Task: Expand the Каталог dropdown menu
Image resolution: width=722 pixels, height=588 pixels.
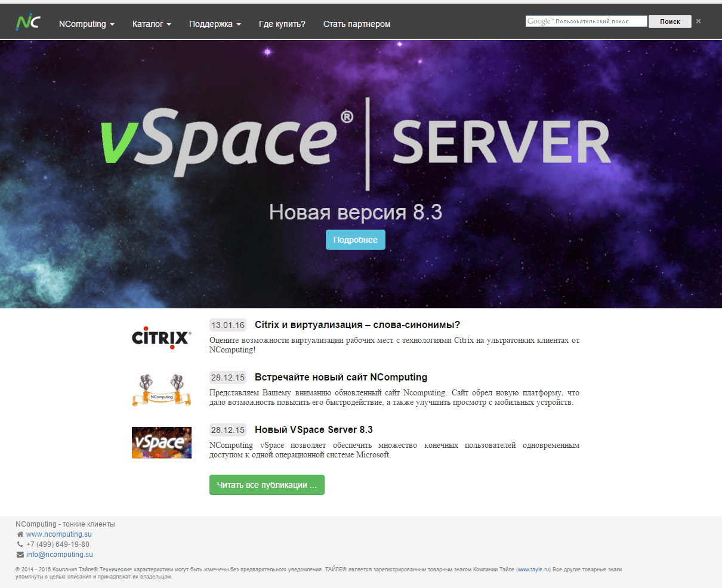Action: pyautogui.click(x=152, y=24)
